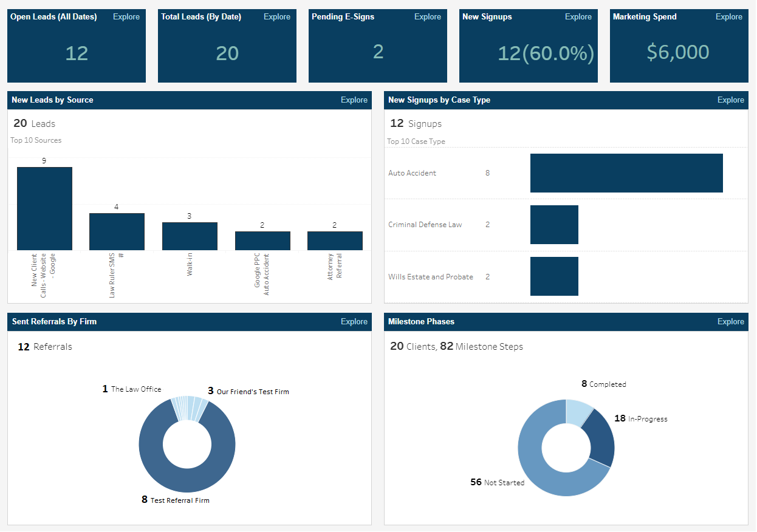Click the Criminal Defense Law bar
Image resolution: width=757 pixels, height=532 pixels.
coord(554,224)
